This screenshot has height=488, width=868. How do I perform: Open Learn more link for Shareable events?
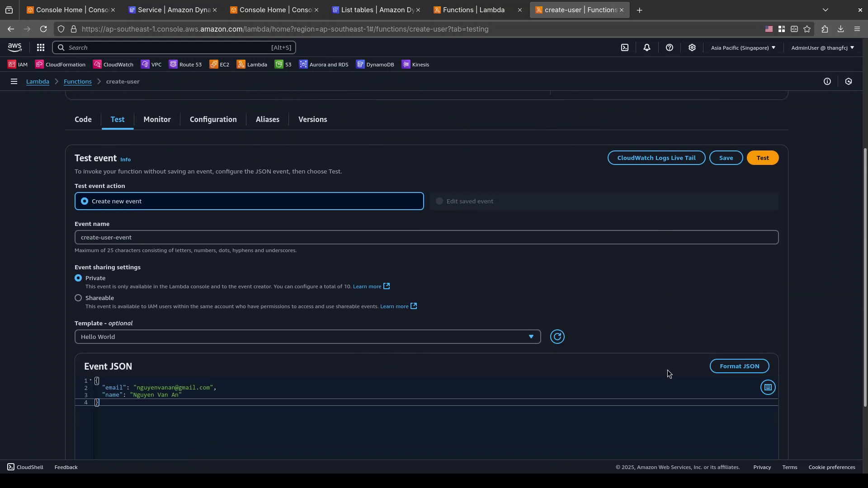point(398,306)
